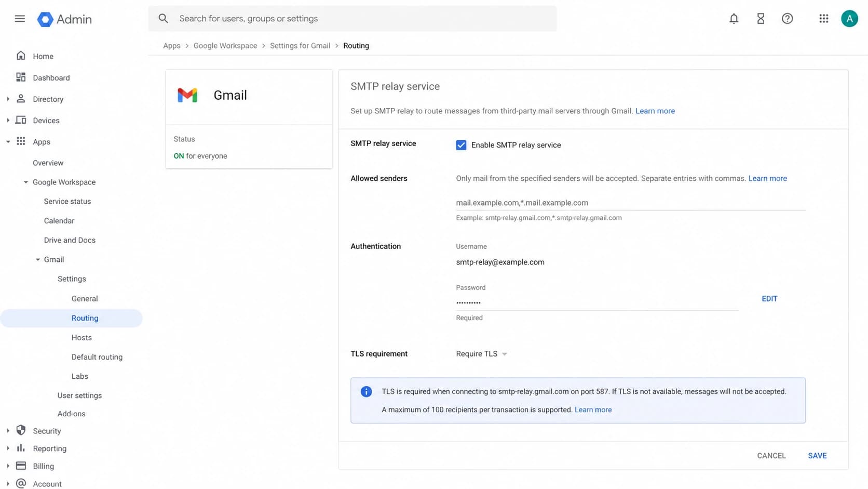
Task: Expand the Devices section arrow
Action: pos(8,120)
